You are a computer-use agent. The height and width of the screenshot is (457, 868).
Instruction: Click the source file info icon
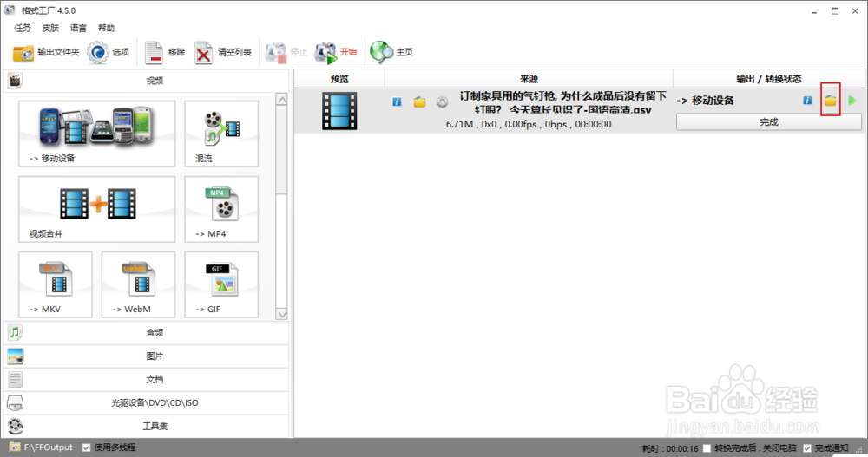397,101
